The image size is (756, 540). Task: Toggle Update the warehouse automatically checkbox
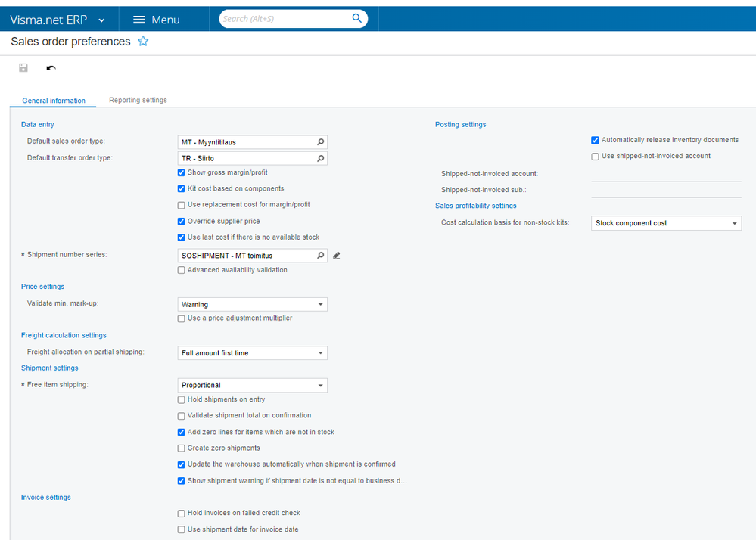(x=182, y=465)
